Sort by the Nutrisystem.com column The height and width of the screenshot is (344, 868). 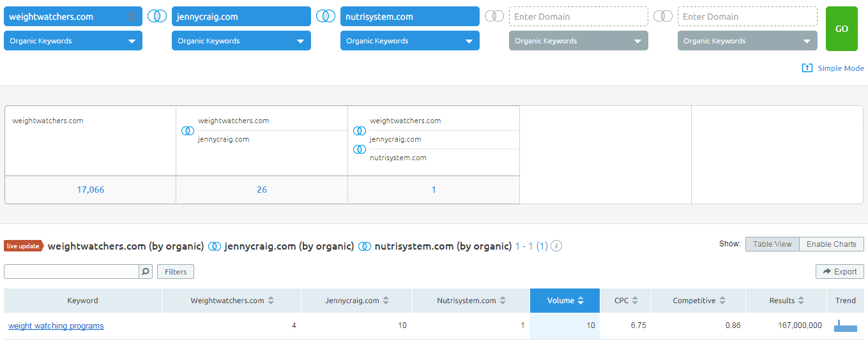click(471, 301)
